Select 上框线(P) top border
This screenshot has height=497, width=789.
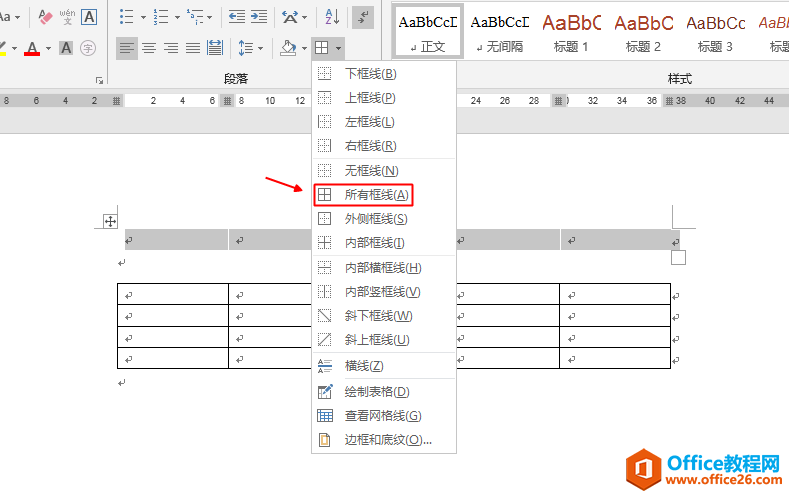[x=384, y=98]
